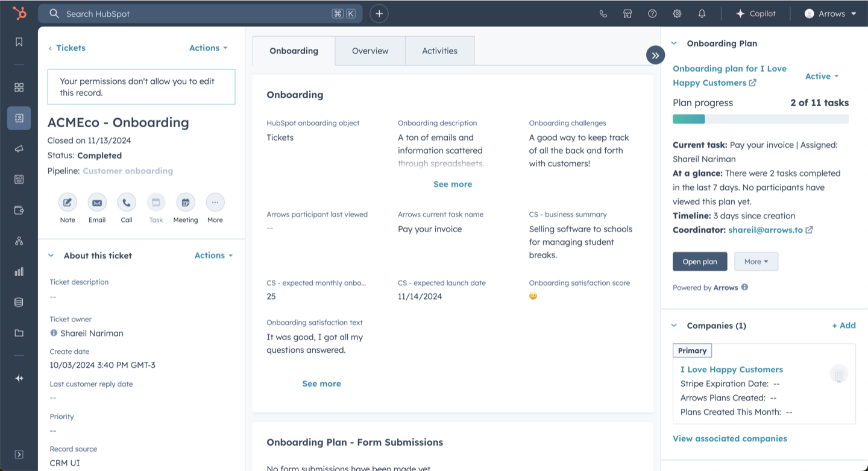Compose an Email from the ticket
Screen dimensions: 868x471
(x=97, y=202)
